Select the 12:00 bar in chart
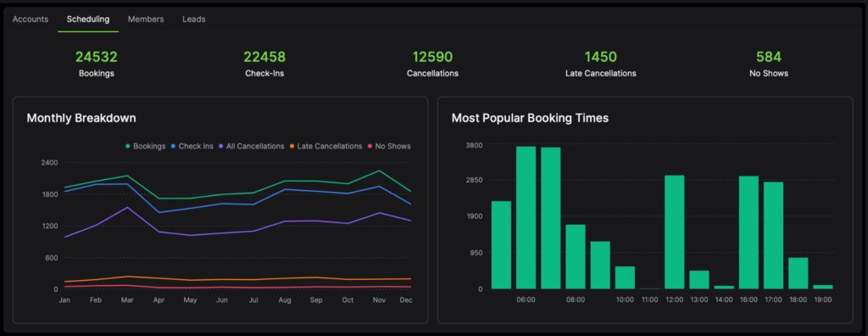Viewport: 868px width, 336px height. pyautogui.click(x=674, y=232)
